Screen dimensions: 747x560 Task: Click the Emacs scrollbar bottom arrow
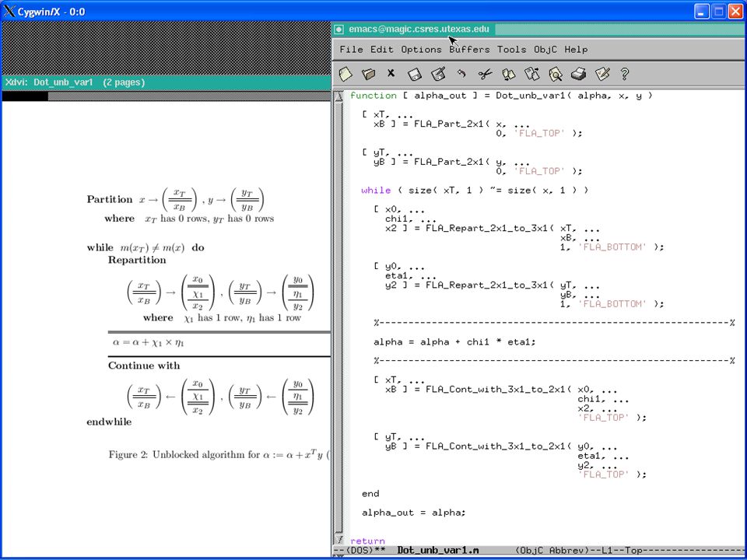click(338, 540)
